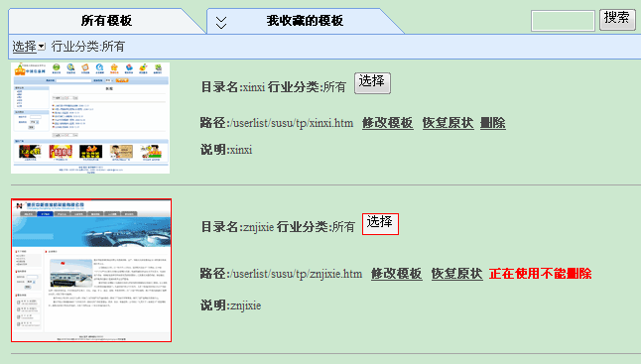Click 修改模板 link for znjixie.htm
Screen dimensions: 641x364
[x=397, y=274]
